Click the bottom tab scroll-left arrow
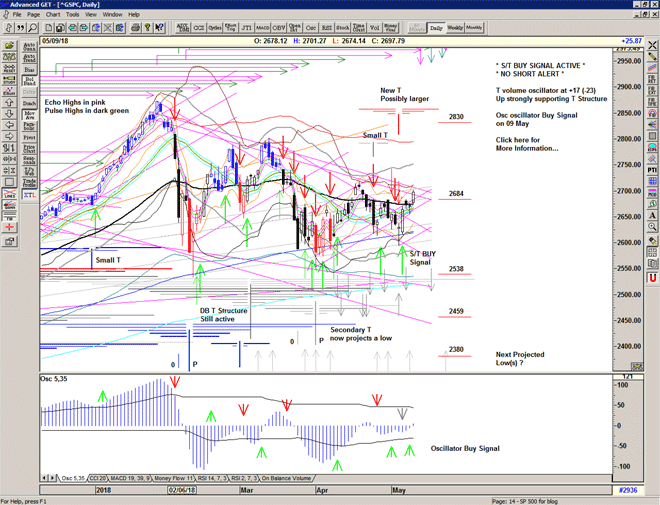This screenshot has height=505, width=660. tap(45, 480)
